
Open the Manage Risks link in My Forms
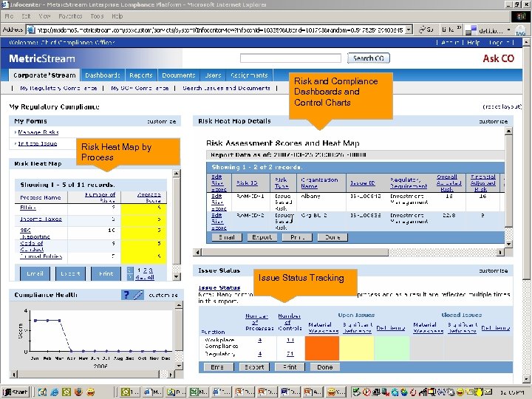(38, 132)
